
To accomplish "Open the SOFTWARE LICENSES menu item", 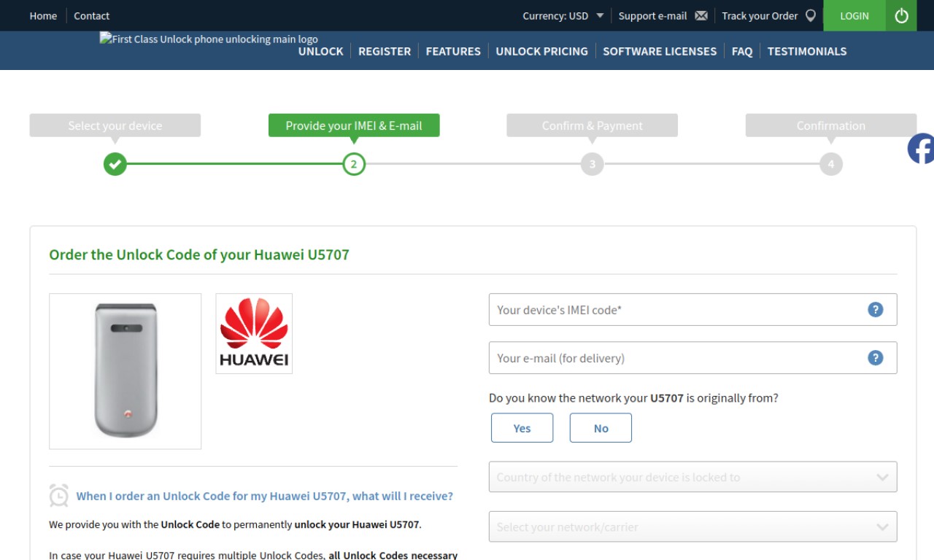I will [660, 51].
